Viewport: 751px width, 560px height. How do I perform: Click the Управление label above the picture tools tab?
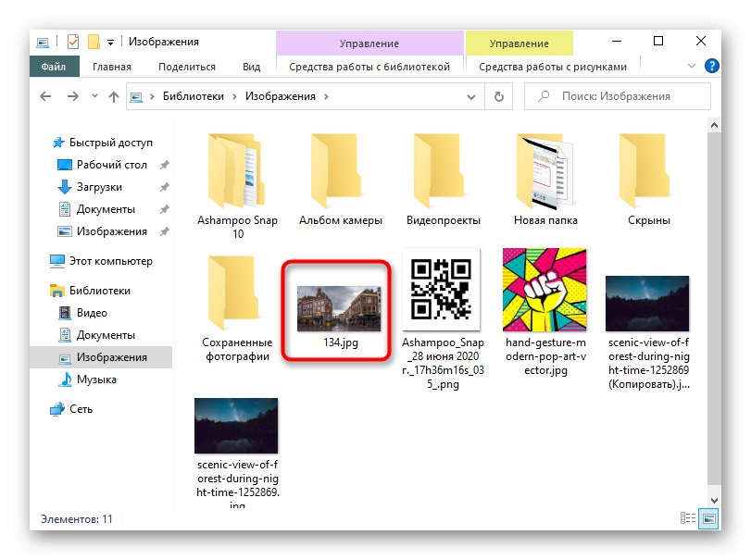point(519,44)
